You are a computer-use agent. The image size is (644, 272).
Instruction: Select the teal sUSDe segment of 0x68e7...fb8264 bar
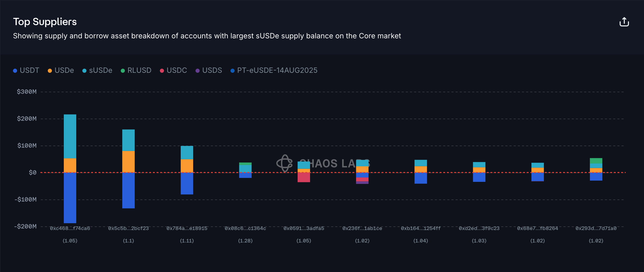pos(538,166)
